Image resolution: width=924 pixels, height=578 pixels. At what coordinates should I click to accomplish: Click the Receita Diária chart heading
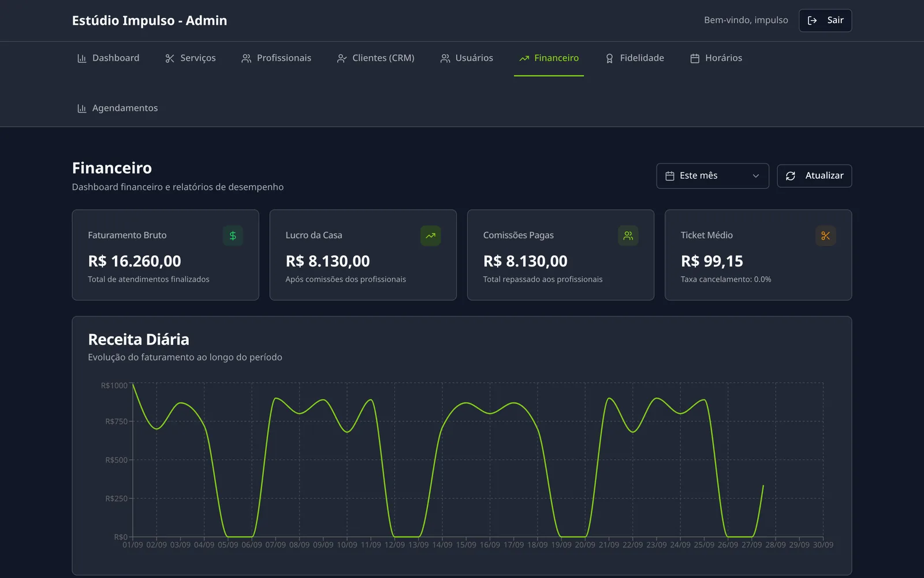(x=139, y=339)
